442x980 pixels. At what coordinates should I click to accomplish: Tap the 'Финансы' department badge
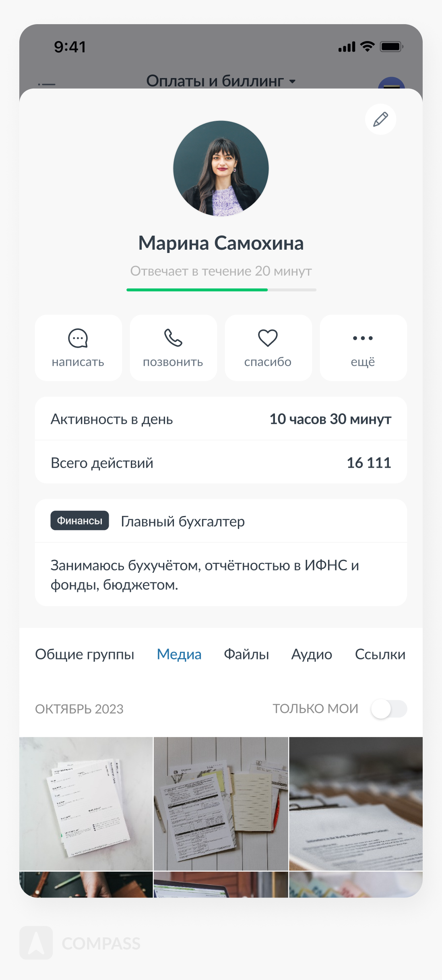pos(80,521)
